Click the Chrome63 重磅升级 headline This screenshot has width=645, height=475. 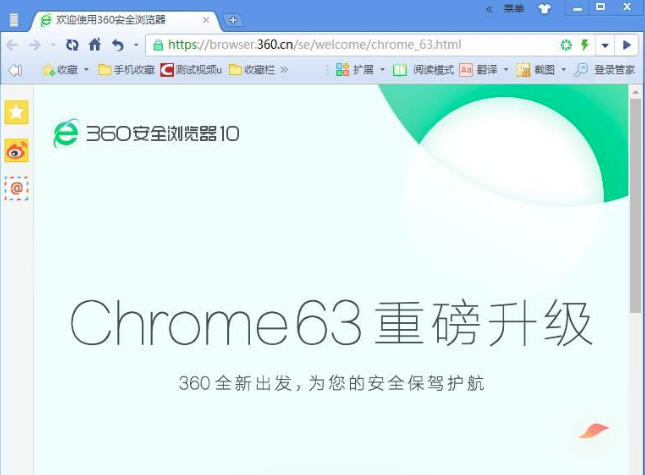point(332,322)
